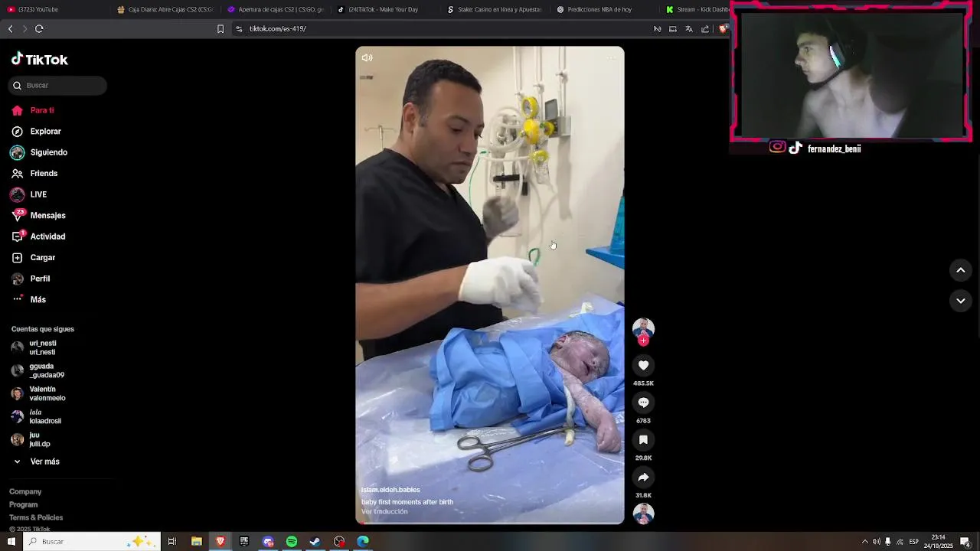Open Task View on taskbar
This screenshot has width=980, height=551.
click(172, 541)
